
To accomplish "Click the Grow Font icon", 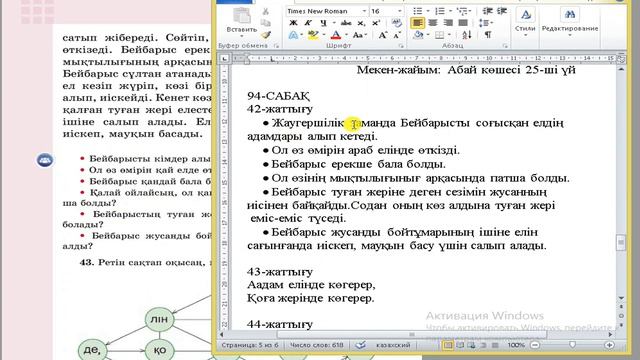I will pyautogui.click(x=382, y=36).
